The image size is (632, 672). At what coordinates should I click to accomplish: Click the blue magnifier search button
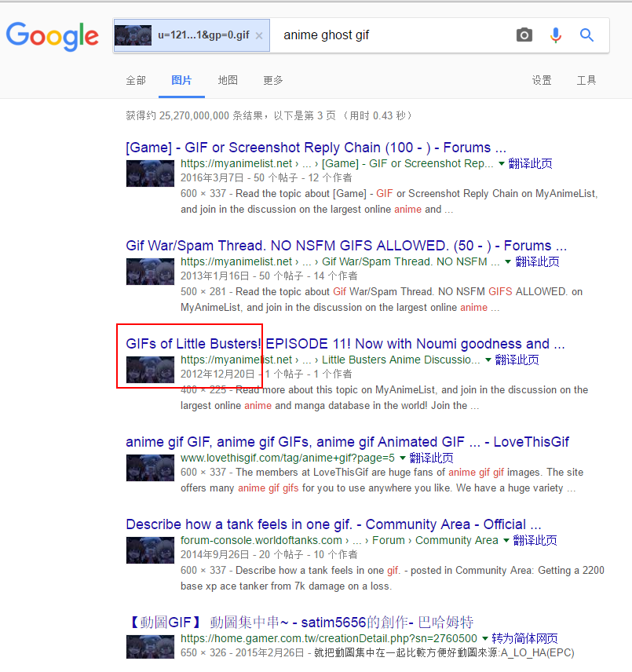tap(586, 35)
